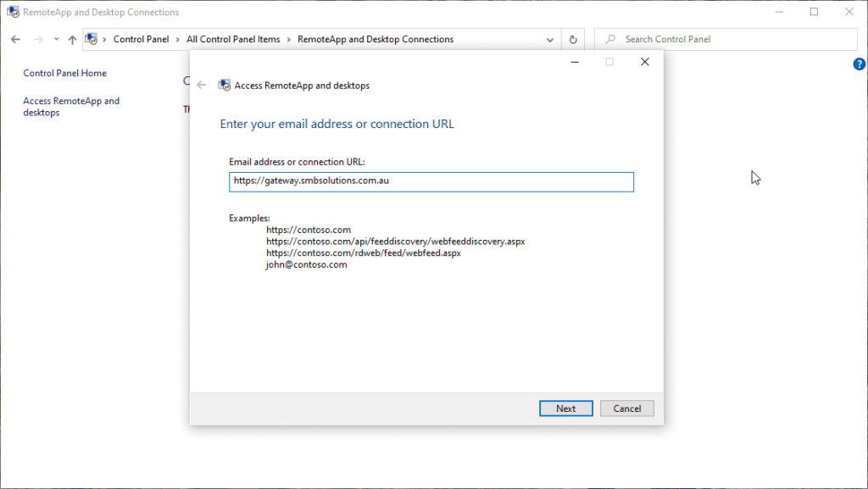Image resolution: width=868 pixels, height=489 pixels.
Task: Click the 'Enter your email address or connection URL' heading
Action: (x=337, y=124)
